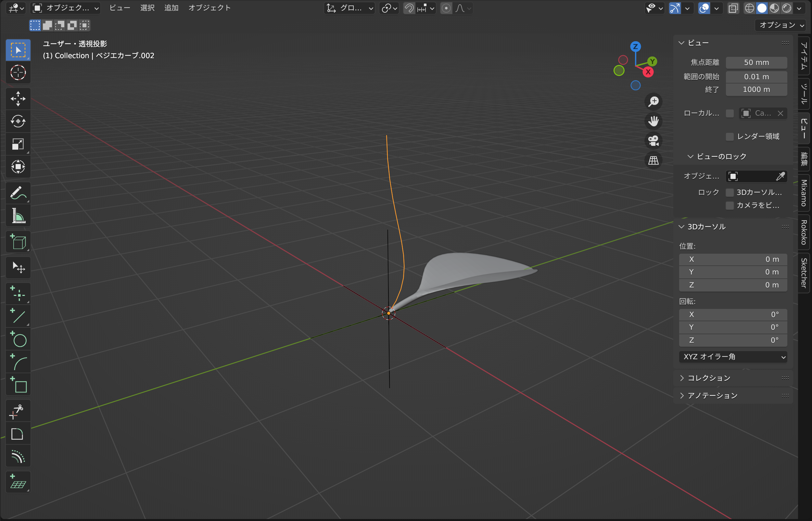Click the green Y axis gizmo ball
812x521 pixels.
(x=653, y=62)
